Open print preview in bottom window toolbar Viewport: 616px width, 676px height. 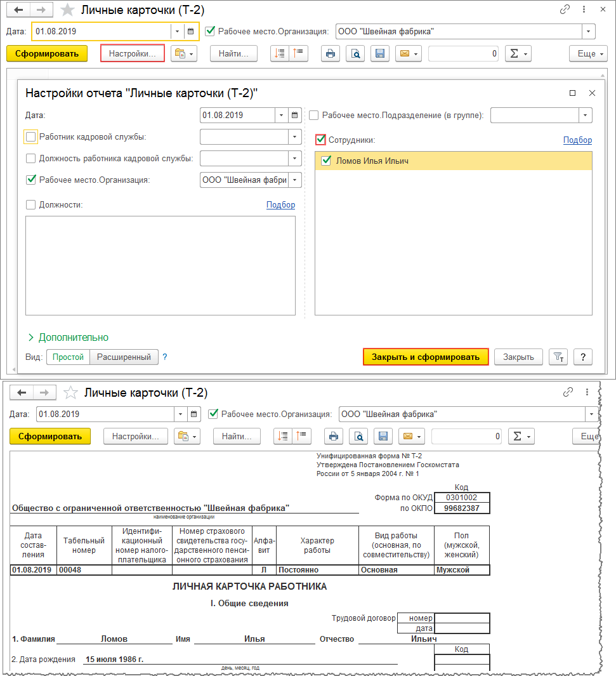point(358,436)
